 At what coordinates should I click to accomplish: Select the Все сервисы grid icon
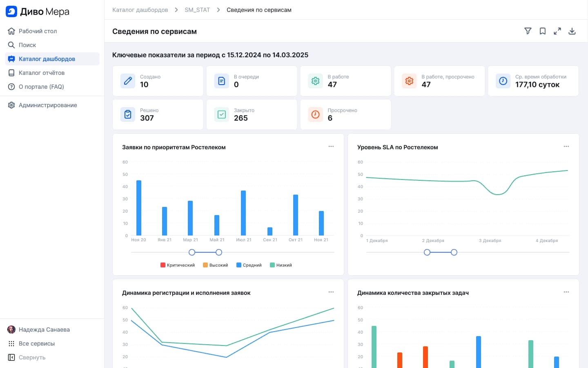[x=11, y=343]
